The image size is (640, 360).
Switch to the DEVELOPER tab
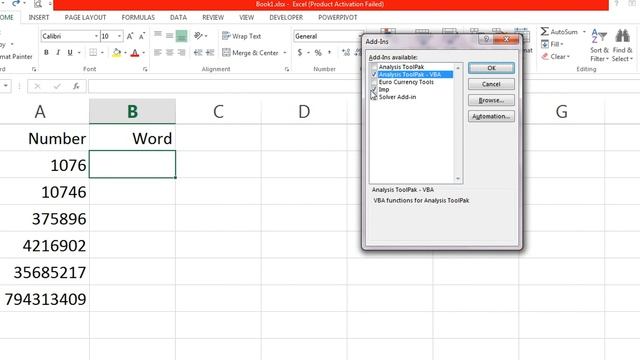[286, 18]
